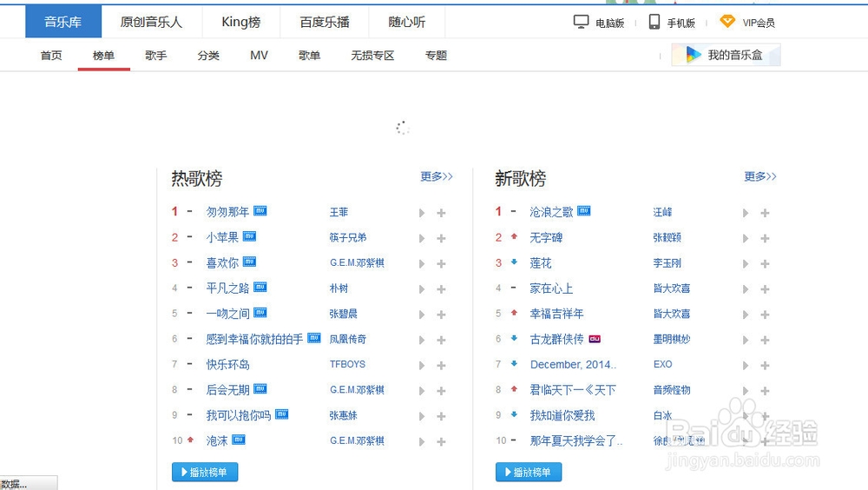Image resolution: width=868 pixels, height=490 pixels.
Task: Show more of 热歌榜 via 更多
Action: (437, 176)
